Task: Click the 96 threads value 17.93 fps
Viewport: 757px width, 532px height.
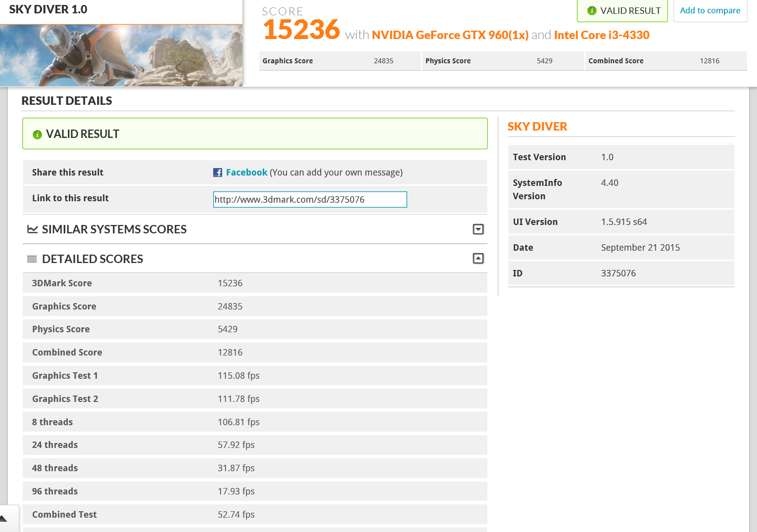Action: 236,491
